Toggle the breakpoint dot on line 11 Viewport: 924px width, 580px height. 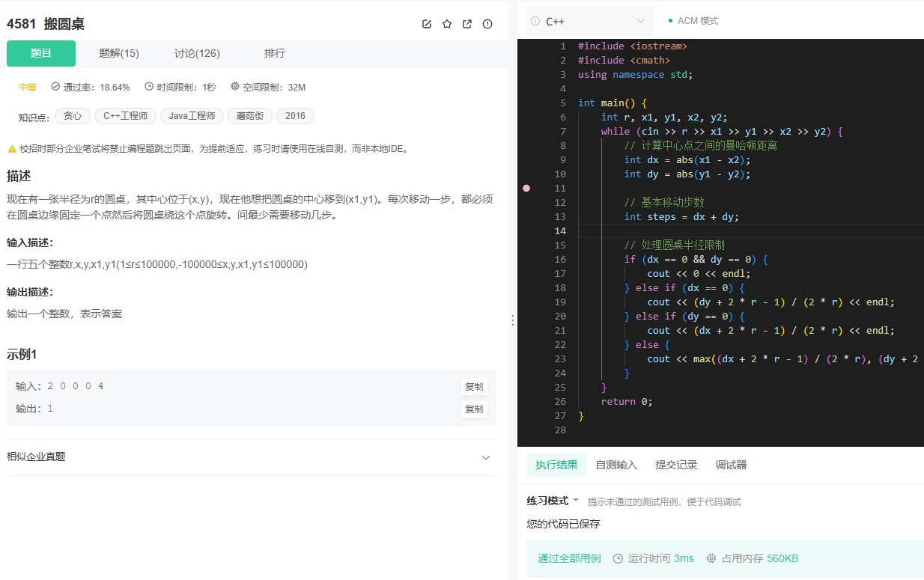[526, 188]
